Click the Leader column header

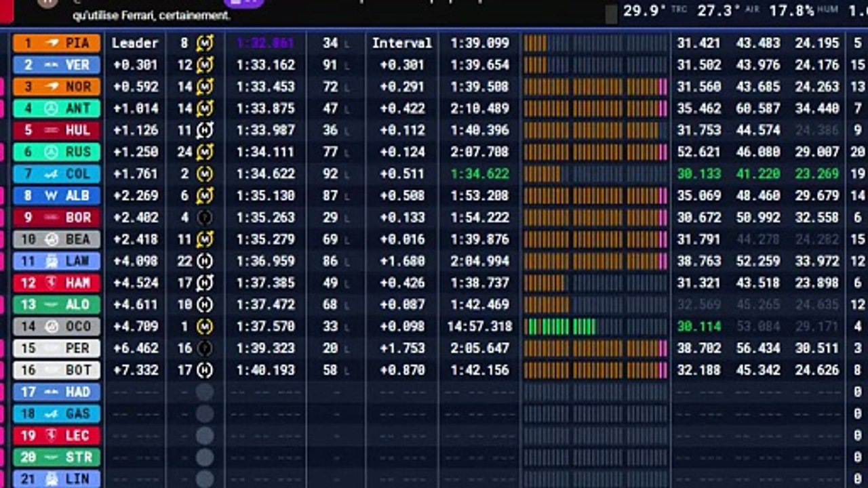[135, 43]
